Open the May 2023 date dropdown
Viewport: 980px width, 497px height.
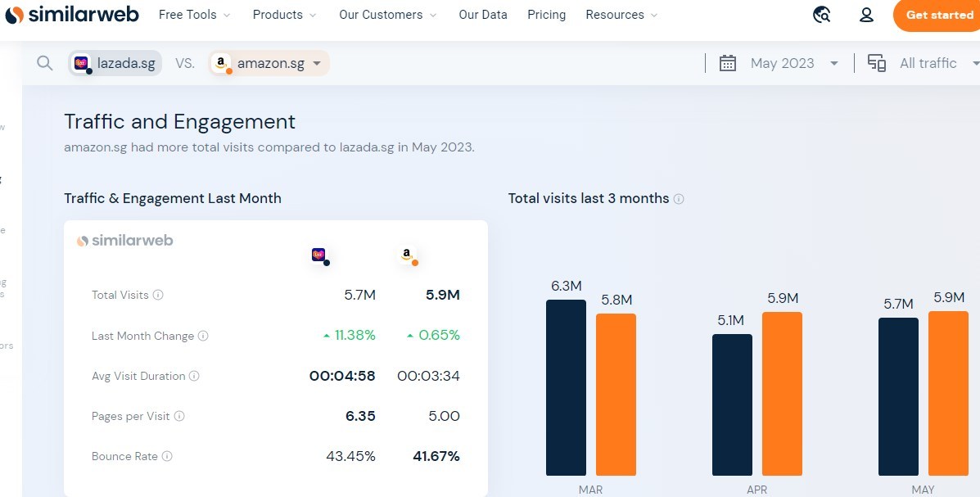pyautogui.click(x=833, y=63)
